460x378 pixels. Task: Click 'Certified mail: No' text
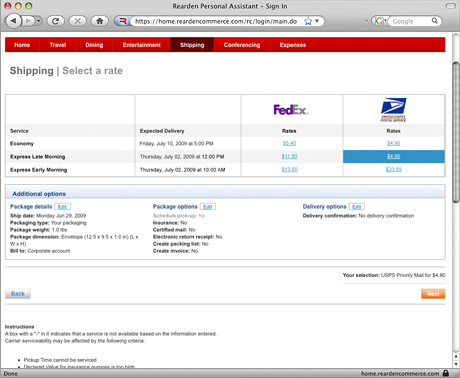174,230
